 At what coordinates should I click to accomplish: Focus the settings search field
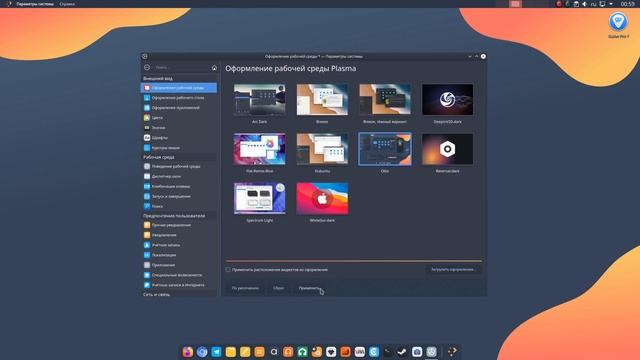pyautogui.click(x=181, y=67)
